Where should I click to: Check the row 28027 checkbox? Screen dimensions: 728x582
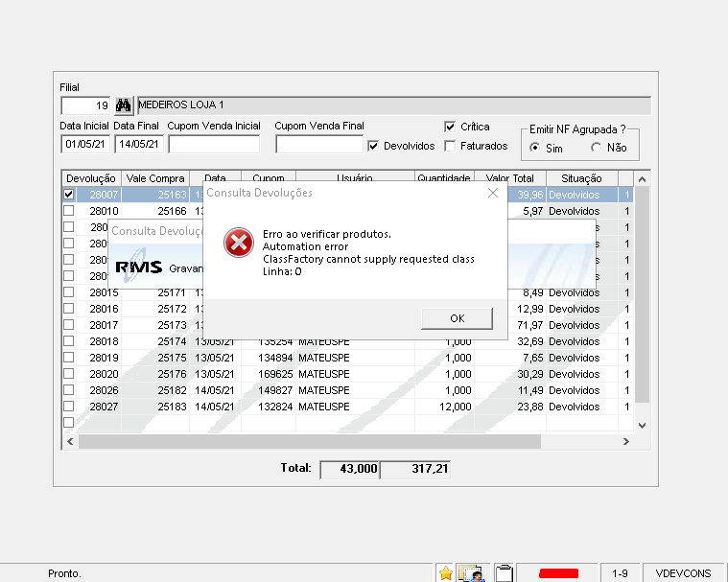69,407
